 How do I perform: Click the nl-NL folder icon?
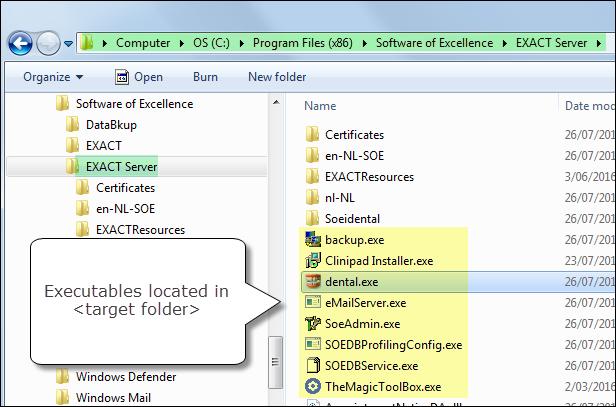coord(312,197)
